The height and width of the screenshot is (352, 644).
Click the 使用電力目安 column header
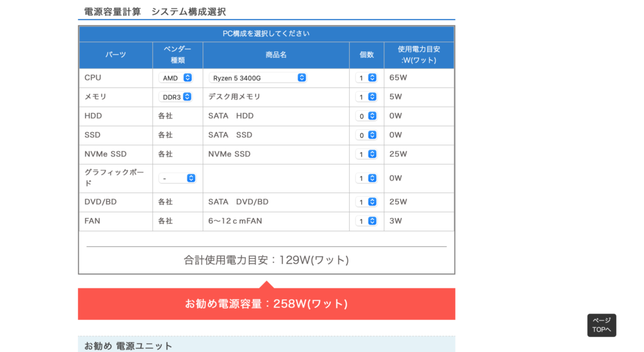(418, 55)
